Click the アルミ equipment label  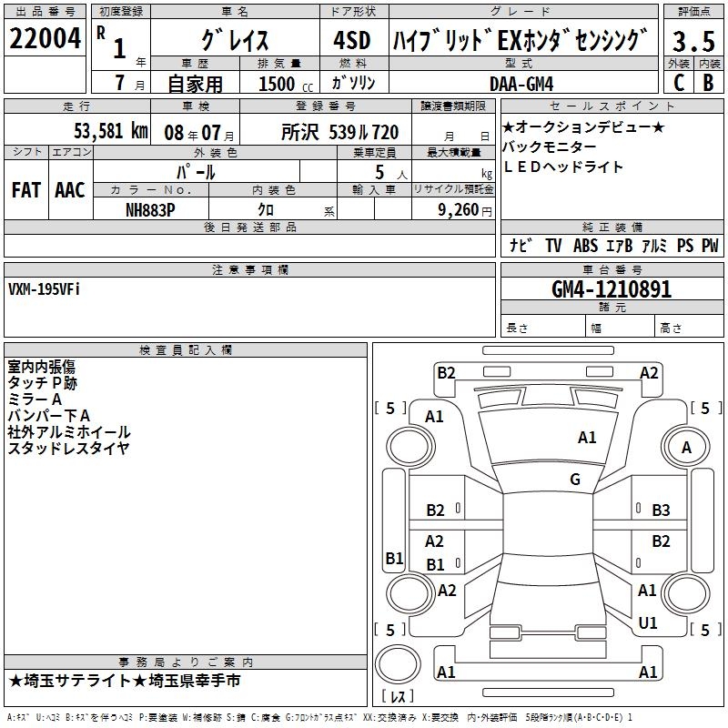point(654,245)
